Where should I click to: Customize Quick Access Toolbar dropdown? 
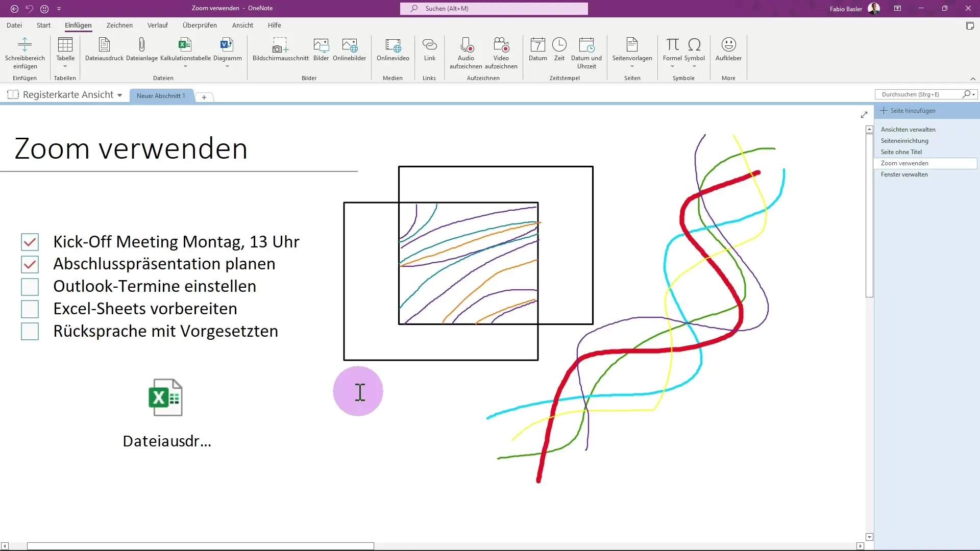(59, 9)
